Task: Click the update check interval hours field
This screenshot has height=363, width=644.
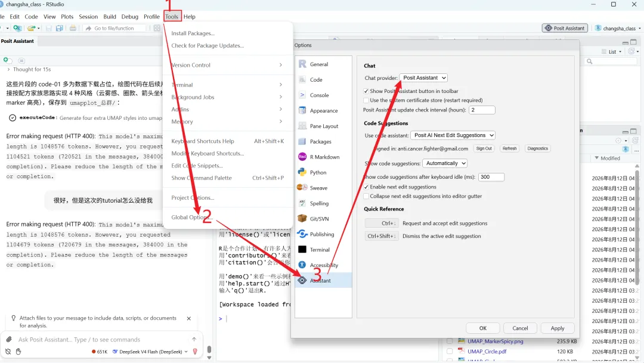Action: 482,110
